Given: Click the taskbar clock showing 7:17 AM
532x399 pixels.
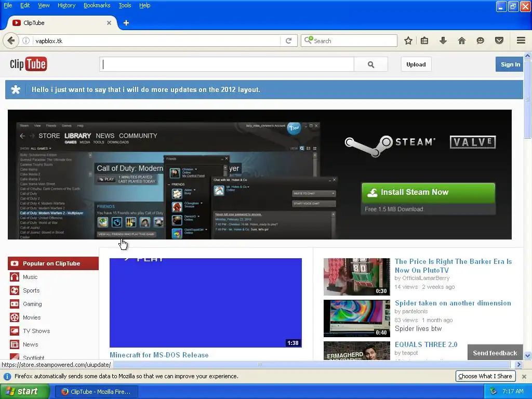Looking at the screenshot, I should (513, 391).
